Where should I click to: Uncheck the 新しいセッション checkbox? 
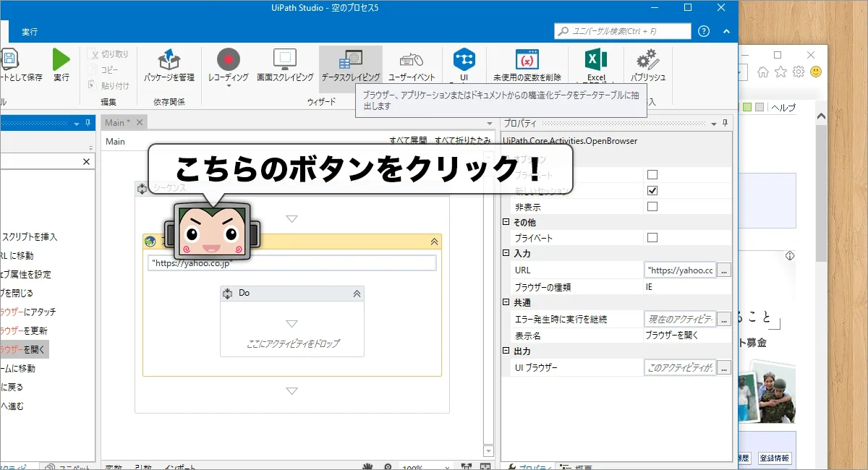click(x=652, y=190)
